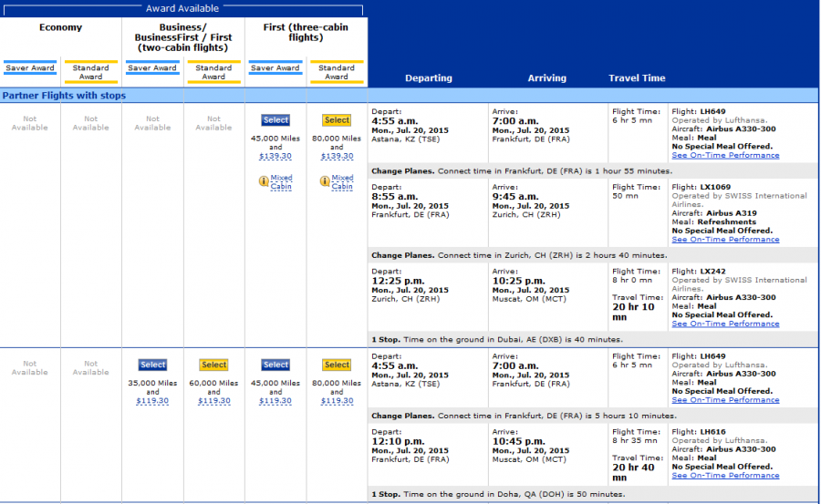The height and width of the screenshot is (504, 821).
Task: See On-Time Performance for flight LX1069
Action: (725, 240)
